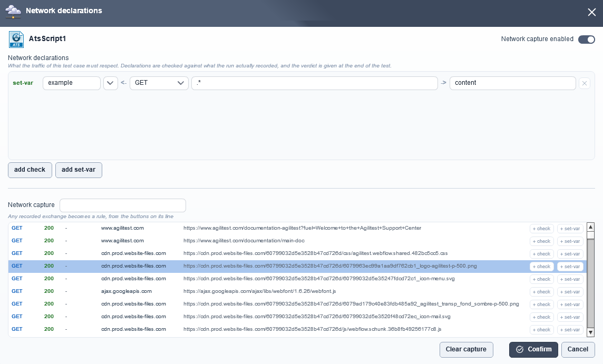
Task: Add check for agilitest_transp_fond_sombre row
Action: 541,305
